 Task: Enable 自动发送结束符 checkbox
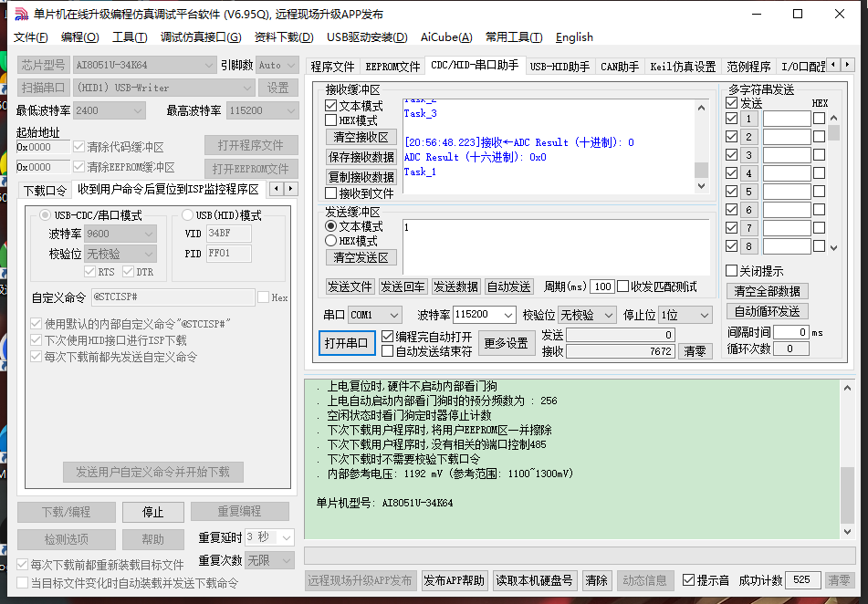[x=388, y=351]
